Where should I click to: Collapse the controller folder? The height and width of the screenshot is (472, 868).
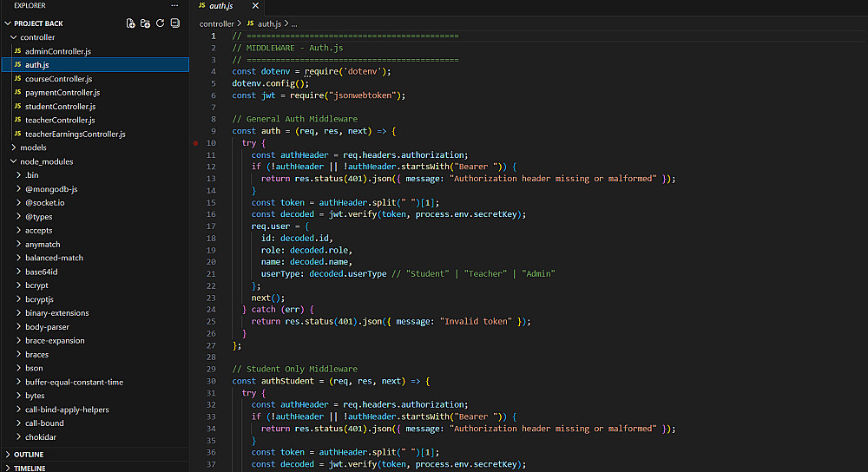[x=37, y=37]
